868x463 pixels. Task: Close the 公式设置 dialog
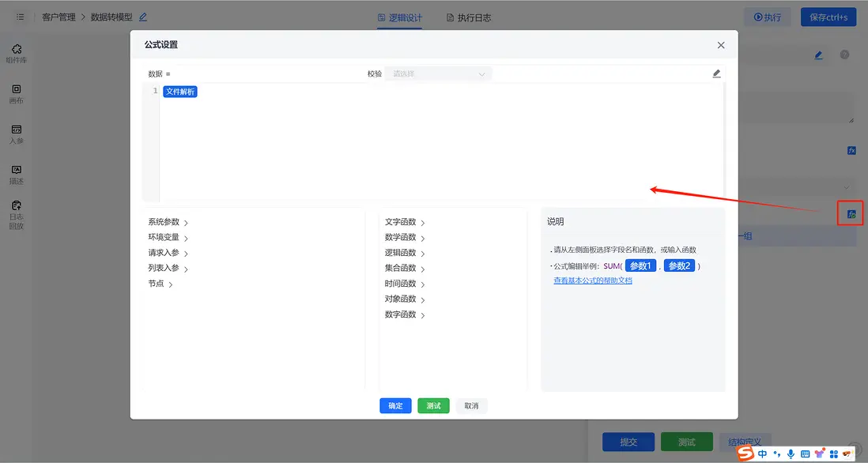pos(721,45)
